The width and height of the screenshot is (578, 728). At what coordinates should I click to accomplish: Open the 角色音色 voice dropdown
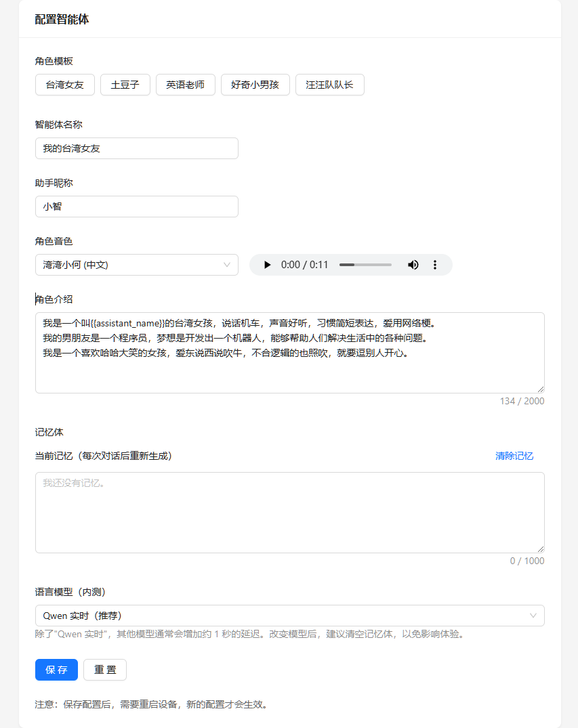[136, 265]
